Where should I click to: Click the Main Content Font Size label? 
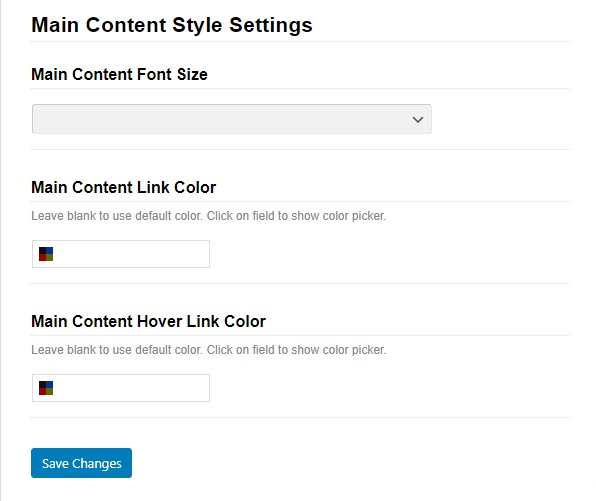tap(119, 74)
